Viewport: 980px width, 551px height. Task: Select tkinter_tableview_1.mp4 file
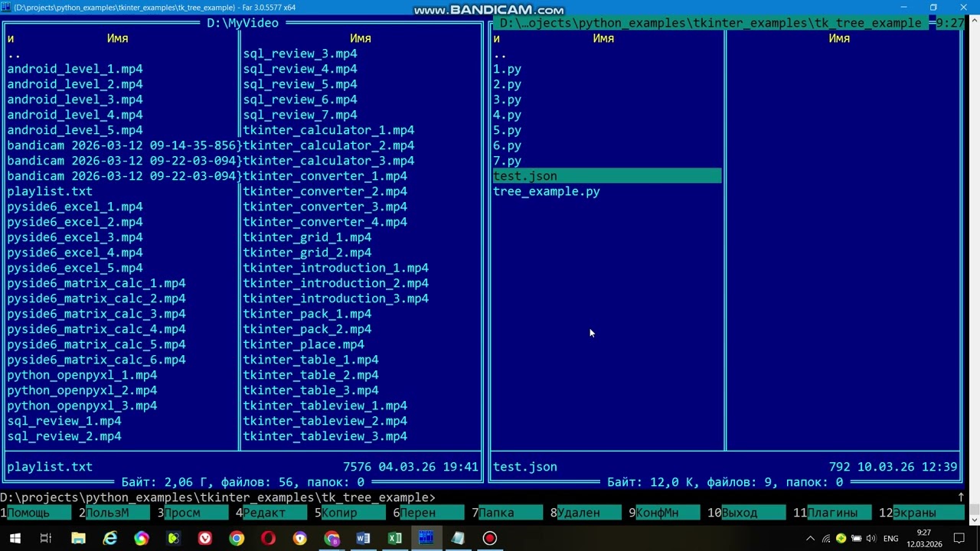pyautogui.click(x=325, y=406)
